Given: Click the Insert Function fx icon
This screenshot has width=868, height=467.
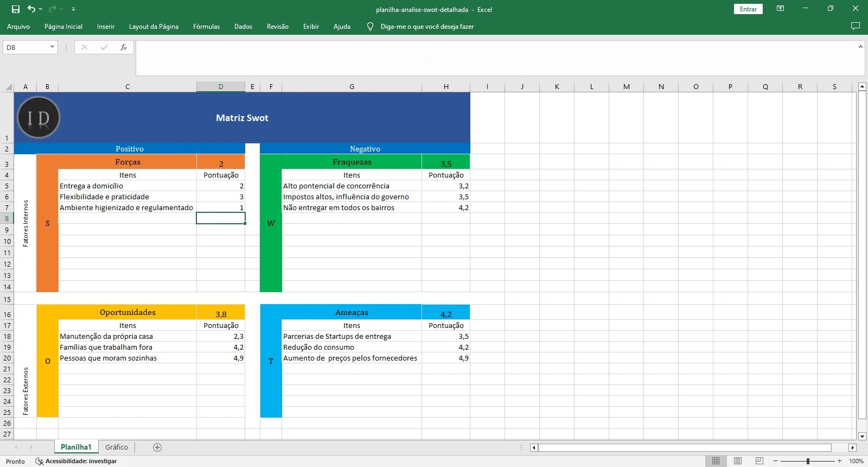Looking at the screenshot, I should [124, 47].
